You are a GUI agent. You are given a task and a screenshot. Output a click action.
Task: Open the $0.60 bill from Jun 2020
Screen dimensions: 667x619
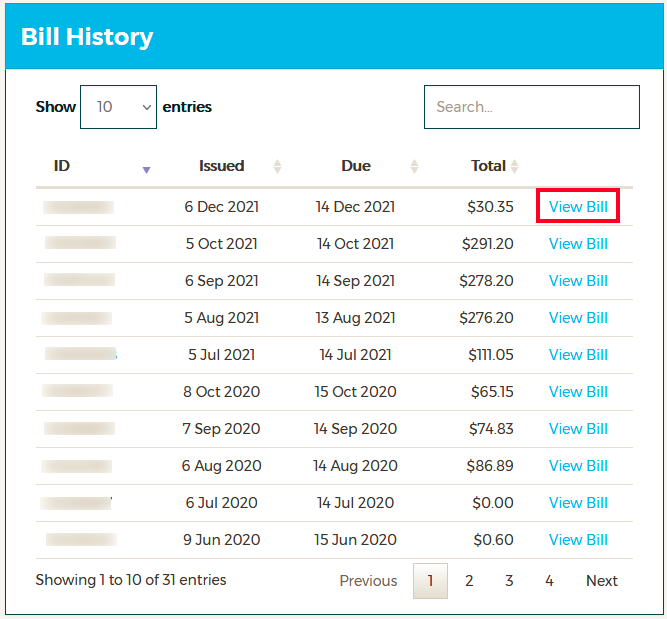[578, 540]
